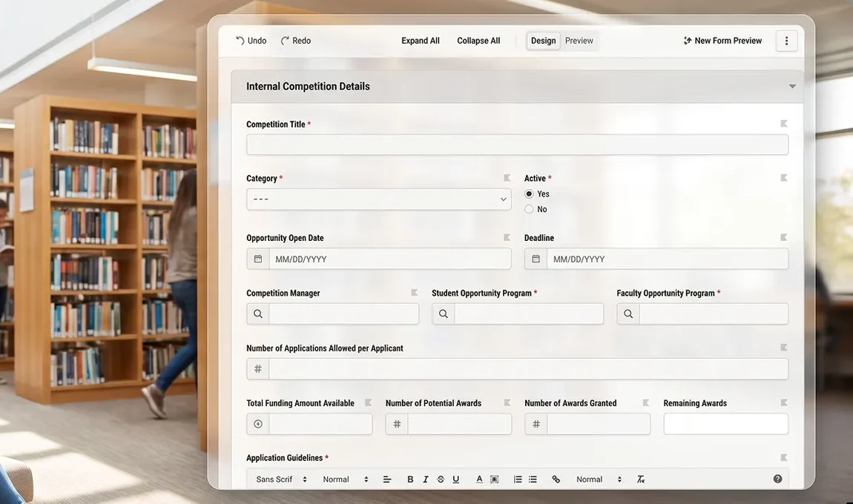
Task: Click the Collapse All button
Action: tap(478, 41)
